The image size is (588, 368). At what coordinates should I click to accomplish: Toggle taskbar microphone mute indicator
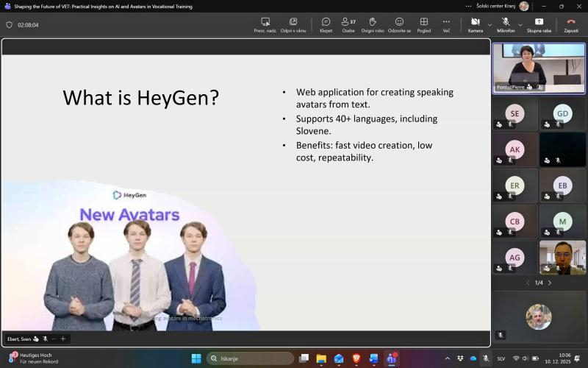485,358
